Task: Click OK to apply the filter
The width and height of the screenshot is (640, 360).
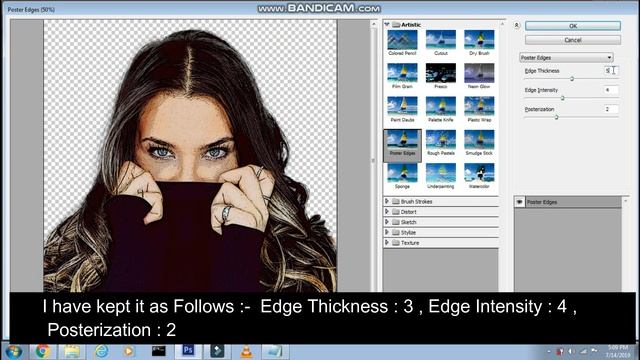Action: (573, 26)
